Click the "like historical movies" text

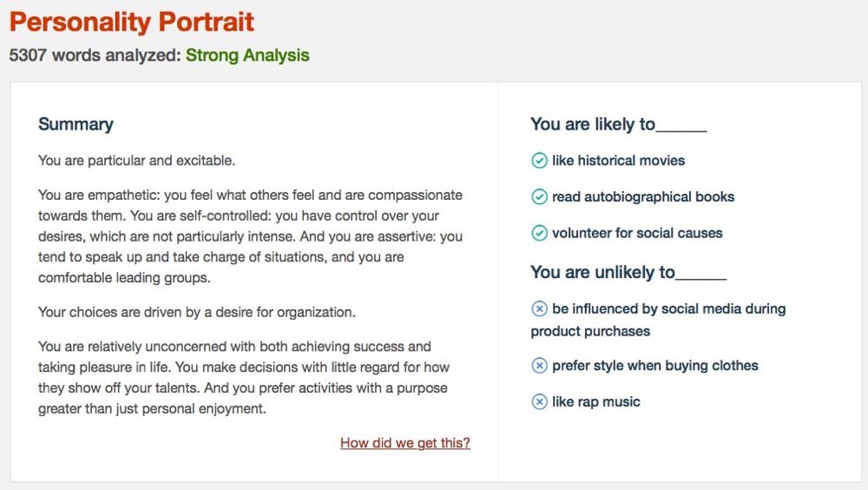[x=618, y=161]
